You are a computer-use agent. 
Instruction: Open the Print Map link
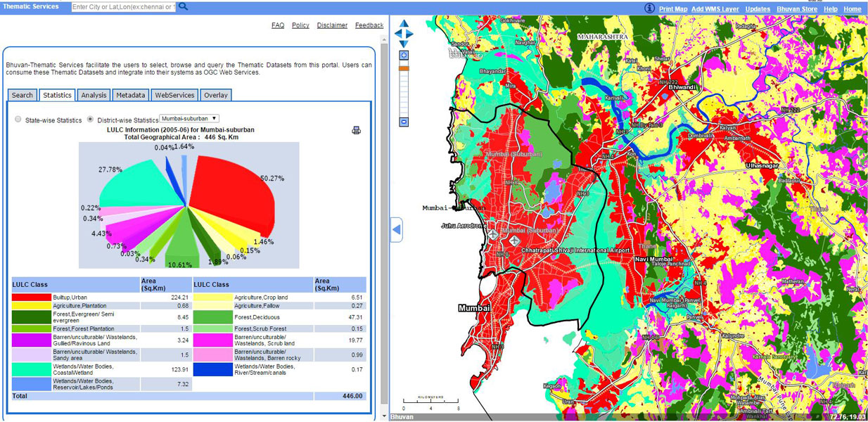673,9
